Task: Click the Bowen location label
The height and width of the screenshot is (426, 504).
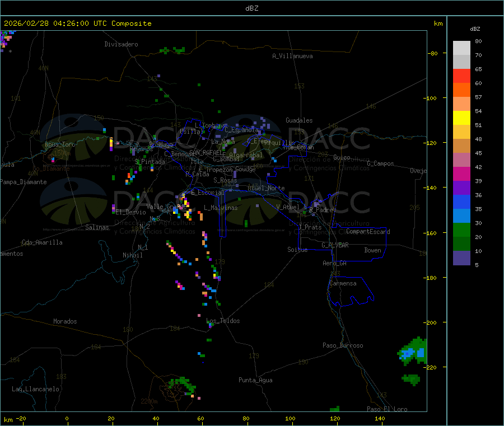Action: click(372, 250)
